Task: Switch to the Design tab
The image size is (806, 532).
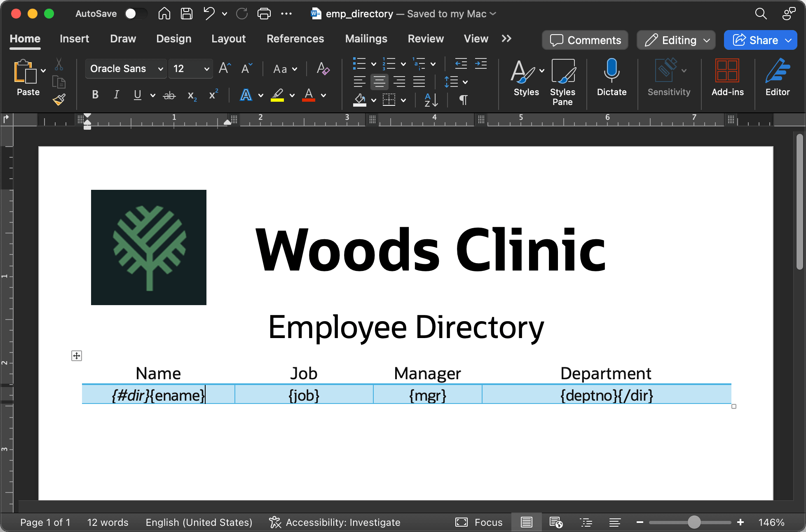Action: click(x=173, y=39)
